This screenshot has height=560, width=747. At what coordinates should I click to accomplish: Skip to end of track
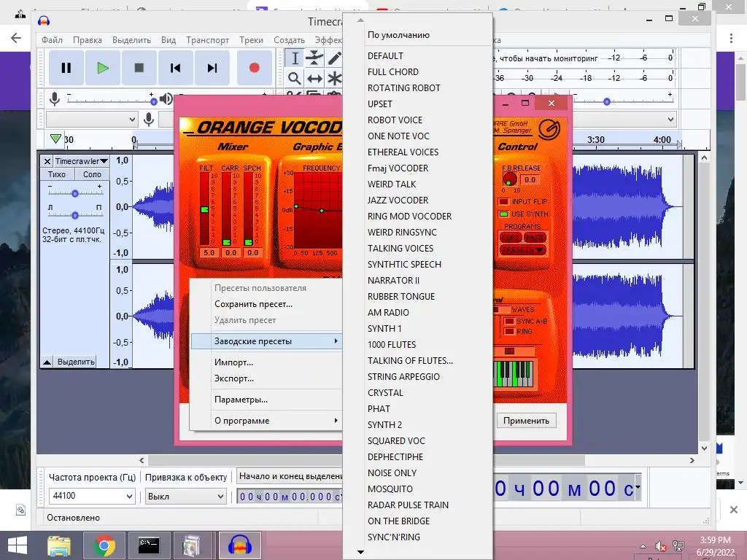coord(212,68)
